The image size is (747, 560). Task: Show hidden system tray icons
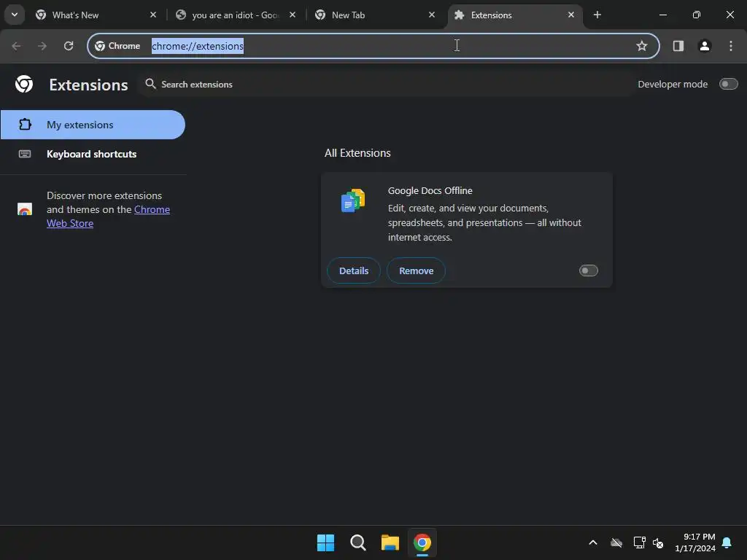592,542
